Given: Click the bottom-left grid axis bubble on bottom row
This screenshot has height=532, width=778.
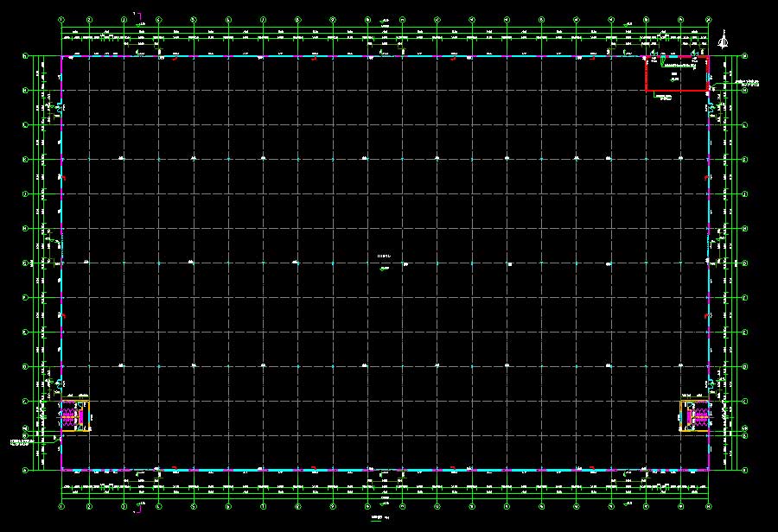Looking at the screenshot, I should (x=61, y=505).
